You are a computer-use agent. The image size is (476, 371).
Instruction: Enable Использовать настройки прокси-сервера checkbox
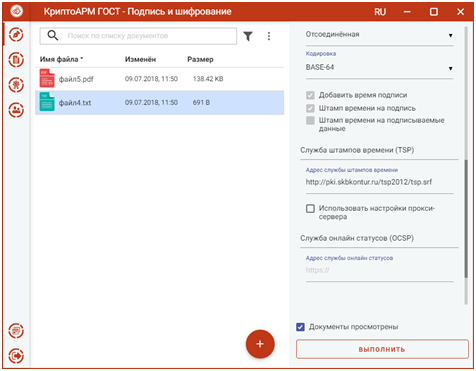click(x=310, y=209)
